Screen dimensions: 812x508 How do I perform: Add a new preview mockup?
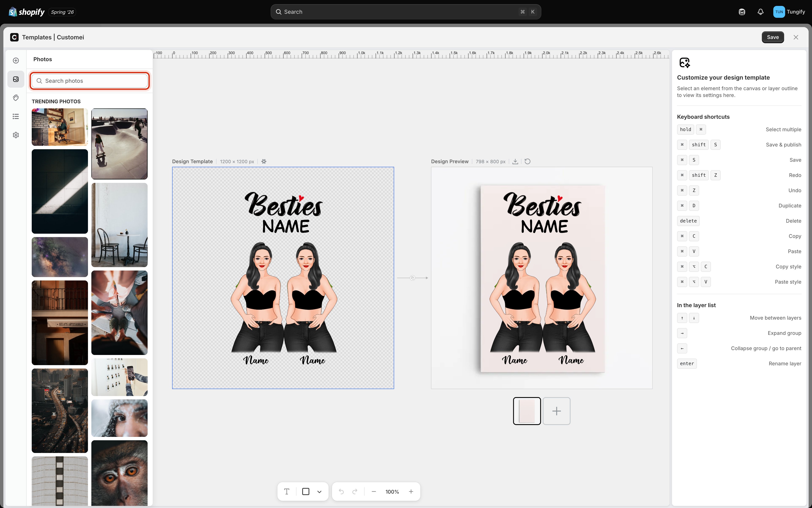pyautogui.click(x=557, y=411)
